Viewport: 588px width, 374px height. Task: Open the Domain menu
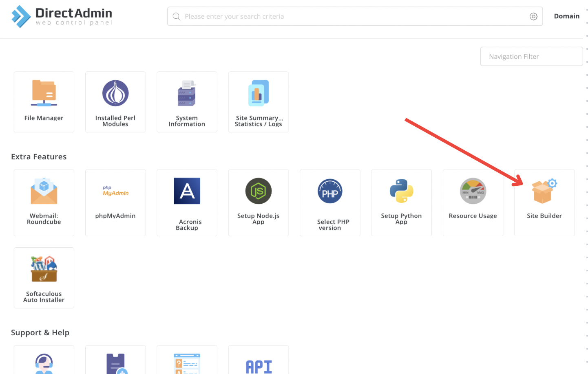566,16
